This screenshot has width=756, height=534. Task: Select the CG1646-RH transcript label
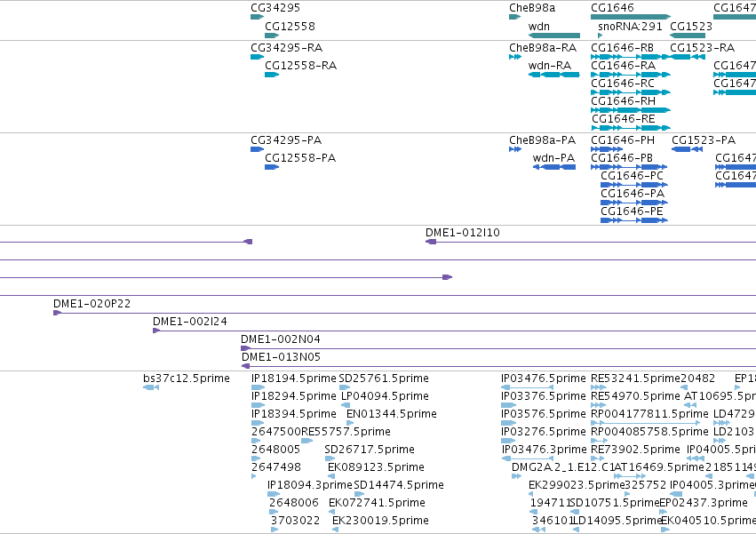tap(624, 101)
